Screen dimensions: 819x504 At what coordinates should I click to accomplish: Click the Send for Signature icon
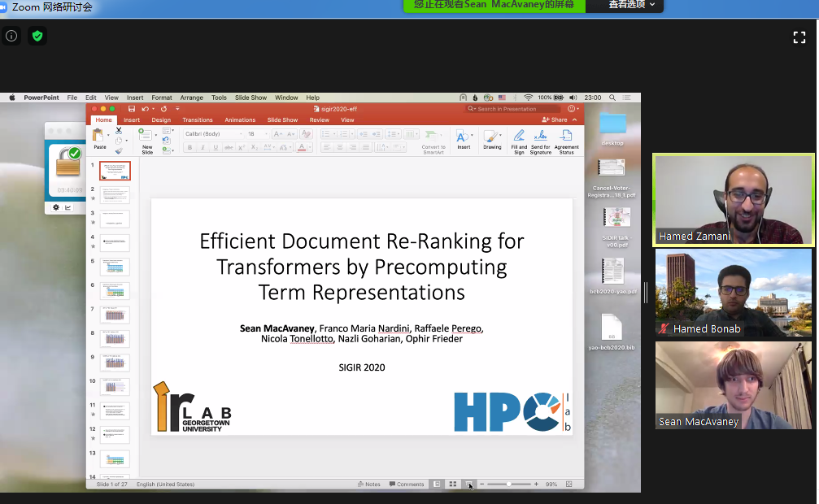pyautogui.click(x=540, y=137)
